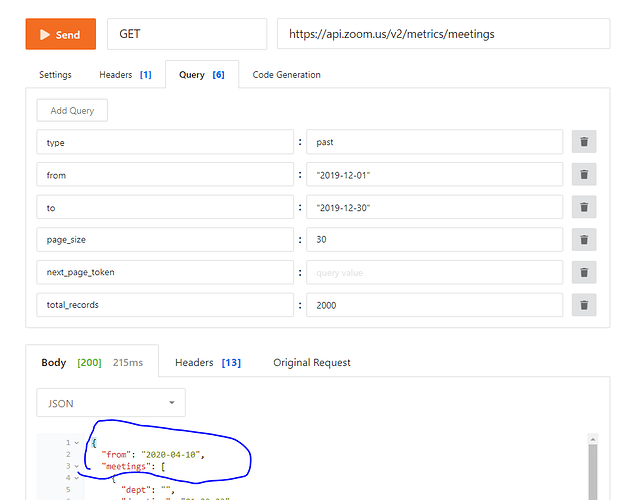Collapse the object on line 4
The image size is (624, 500).
coord(76,478)
